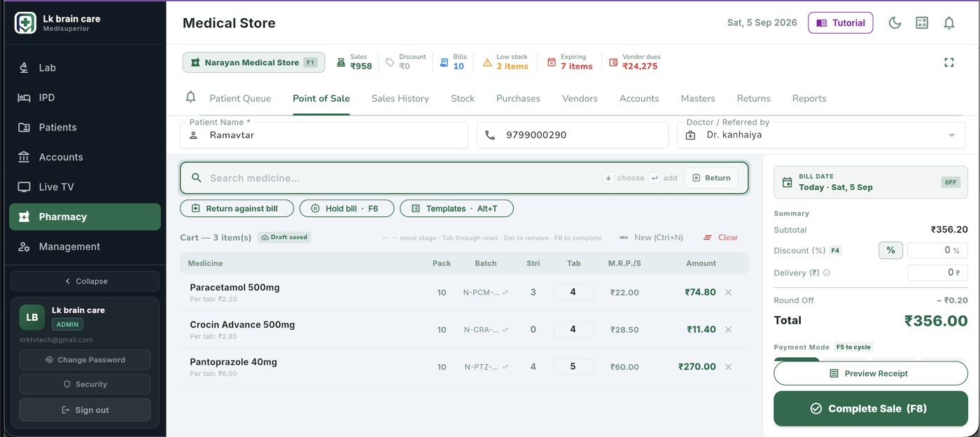This screenshot has width=980, height=437.
Task: Open Templates Alt+T
Action: (456, 208)
